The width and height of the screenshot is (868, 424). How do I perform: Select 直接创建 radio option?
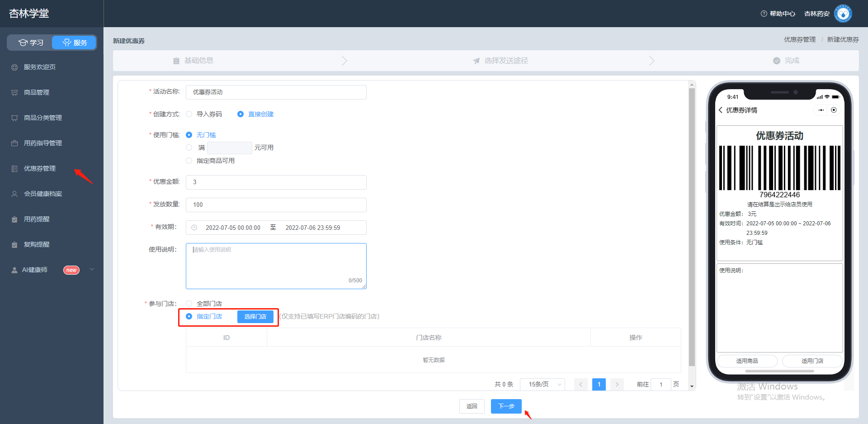pos(241,114)
